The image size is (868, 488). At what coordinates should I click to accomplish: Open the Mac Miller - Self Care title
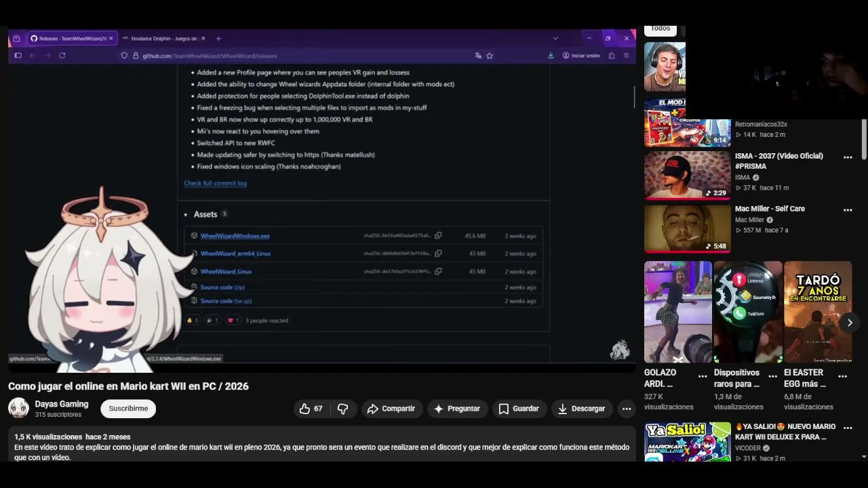770,209
